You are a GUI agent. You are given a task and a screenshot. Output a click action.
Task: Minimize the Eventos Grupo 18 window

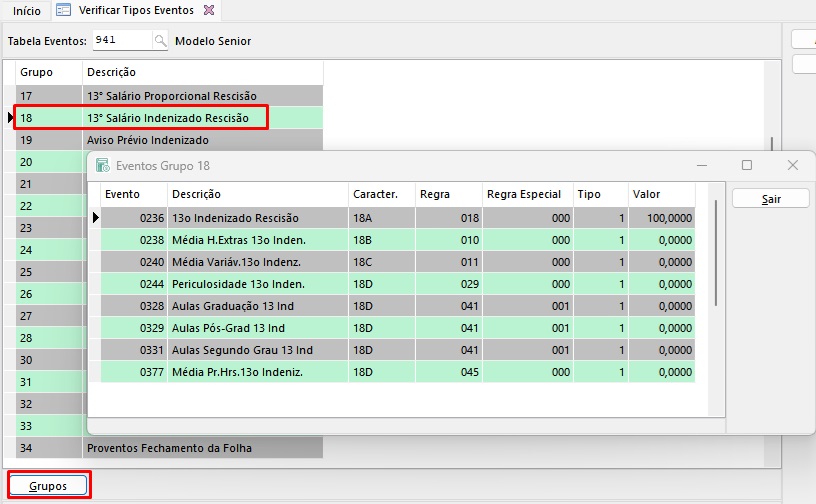702,166
